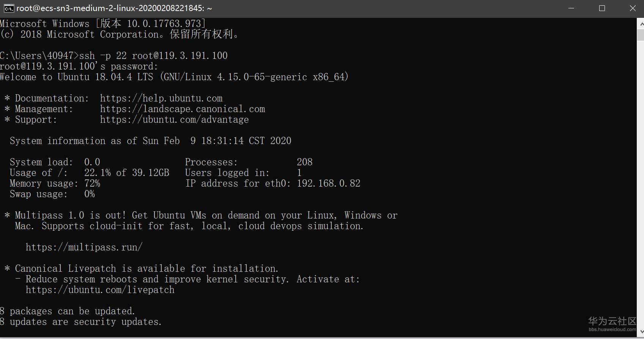Click the https://multipass.run/ URL
644x339 pixels.
84,247
